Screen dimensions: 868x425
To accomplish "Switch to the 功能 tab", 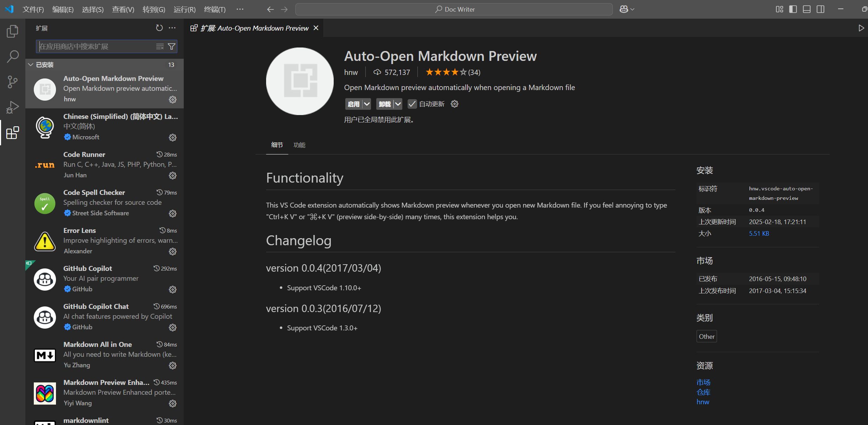I will [299, 145].
